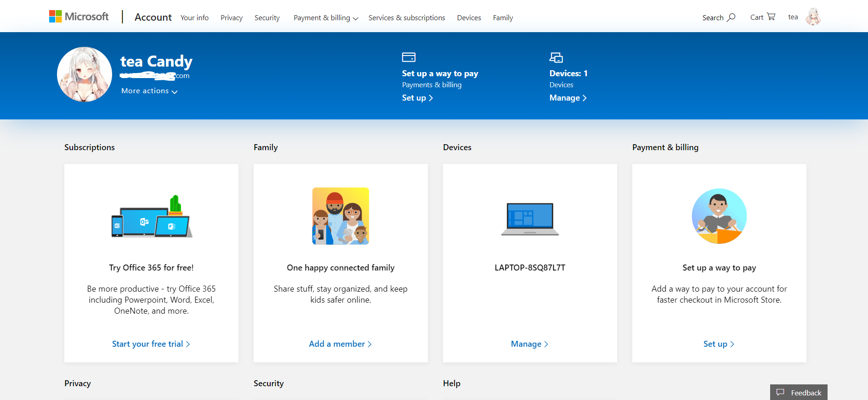Click Set up link on Payment card

pos(719,344)
